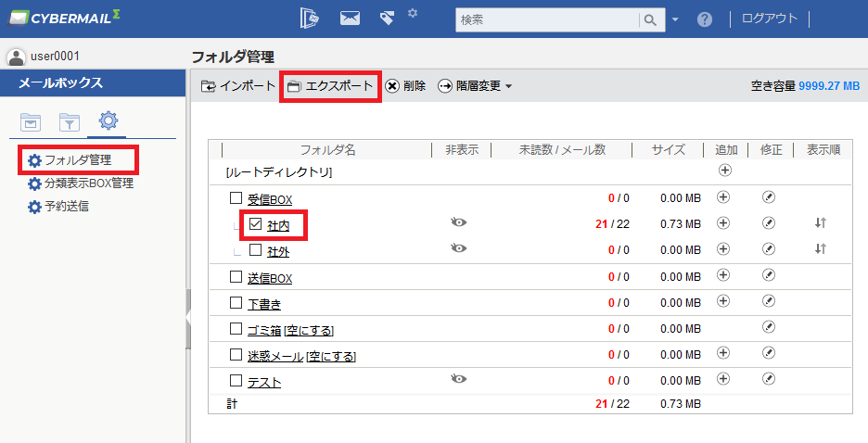Open the 社内 folder link
This screenshot has width=868, height=443.
coord(278,225)
